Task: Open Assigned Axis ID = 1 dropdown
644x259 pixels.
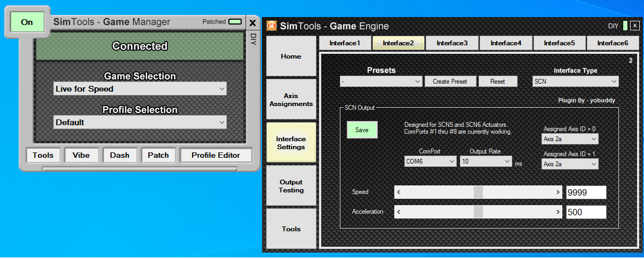Action: (x=570, y=164)
